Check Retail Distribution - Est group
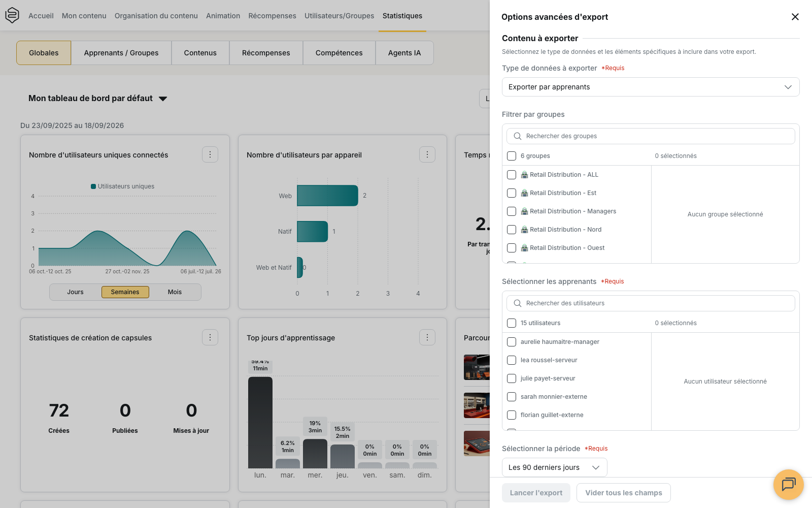Viewport: 812px width, 508px height. (x=512, y=193)
